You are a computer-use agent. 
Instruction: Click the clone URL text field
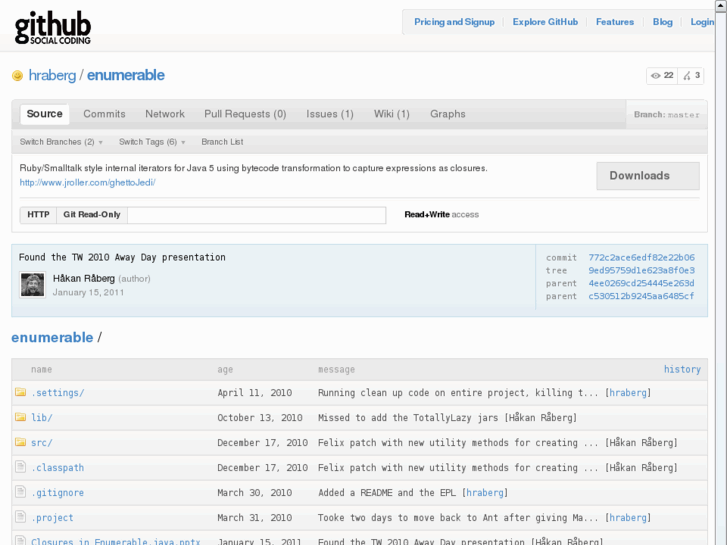coord(257,215)
